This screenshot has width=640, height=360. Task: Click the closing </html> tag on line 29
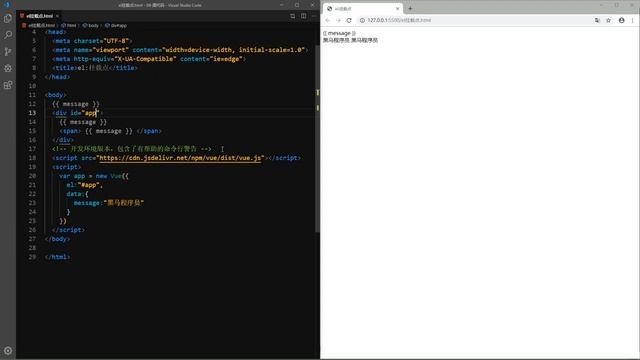pyautogui.click(x=58, y=257)
